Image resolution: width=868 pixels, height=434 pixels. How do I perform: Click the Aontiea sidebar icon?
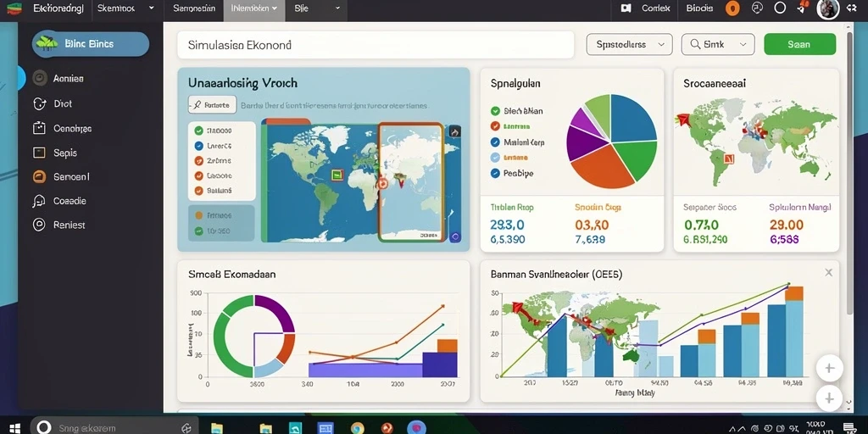(x=39, y=79)
